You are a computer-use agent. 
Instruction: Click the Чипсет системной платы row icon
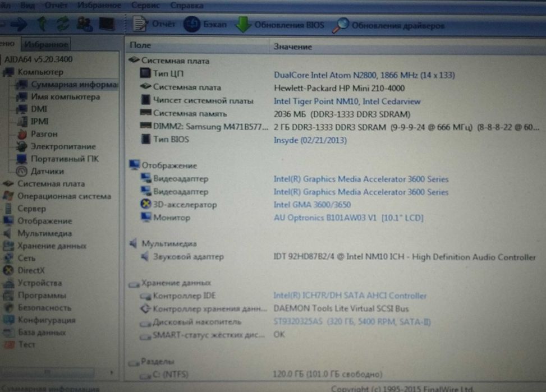pos(145,100)
